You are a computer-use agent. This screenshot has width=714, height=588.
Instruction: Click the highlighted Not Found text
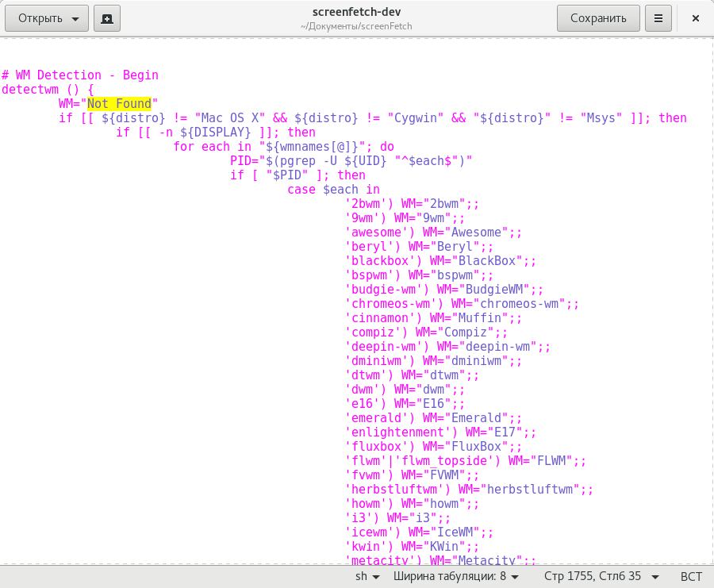point(119,104)
